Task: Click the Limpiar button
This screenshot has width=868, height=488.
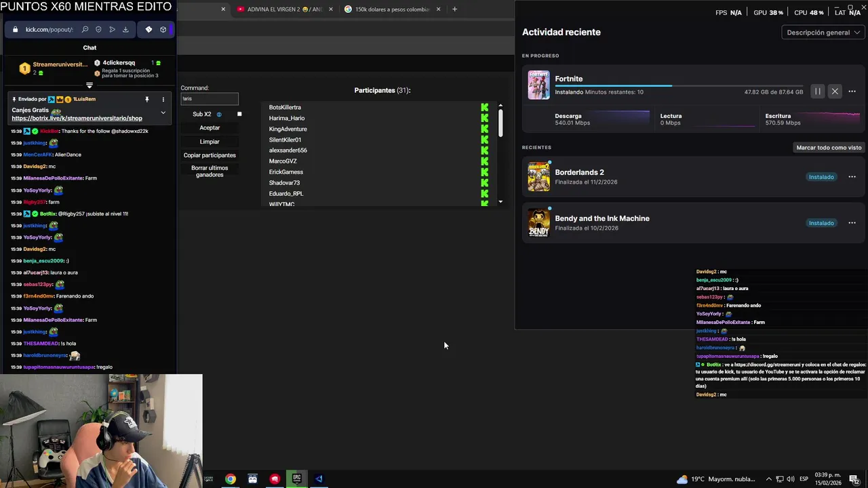Action: click(210, 142)
